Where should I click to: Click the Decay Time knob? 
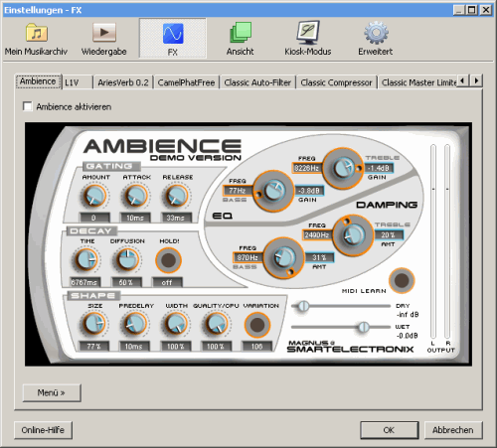point(85,260)
